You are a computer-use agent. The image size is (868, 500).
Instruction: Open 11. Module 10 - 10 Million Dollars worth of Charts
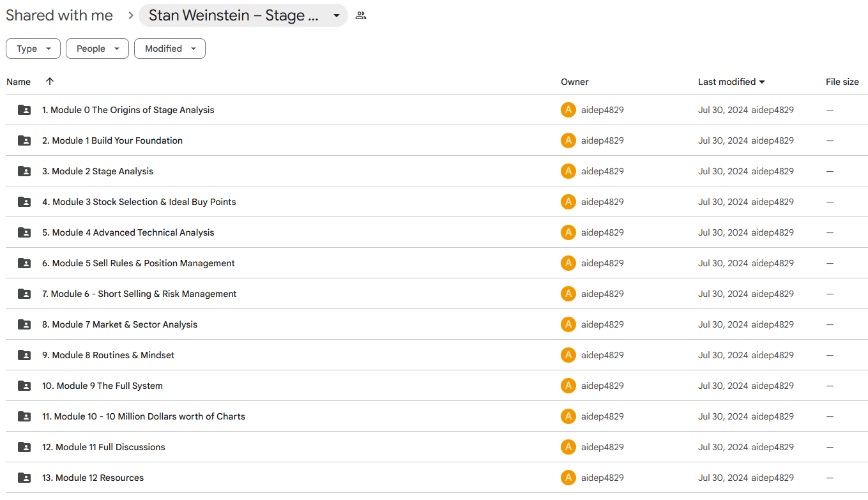(x=144, y=416)
